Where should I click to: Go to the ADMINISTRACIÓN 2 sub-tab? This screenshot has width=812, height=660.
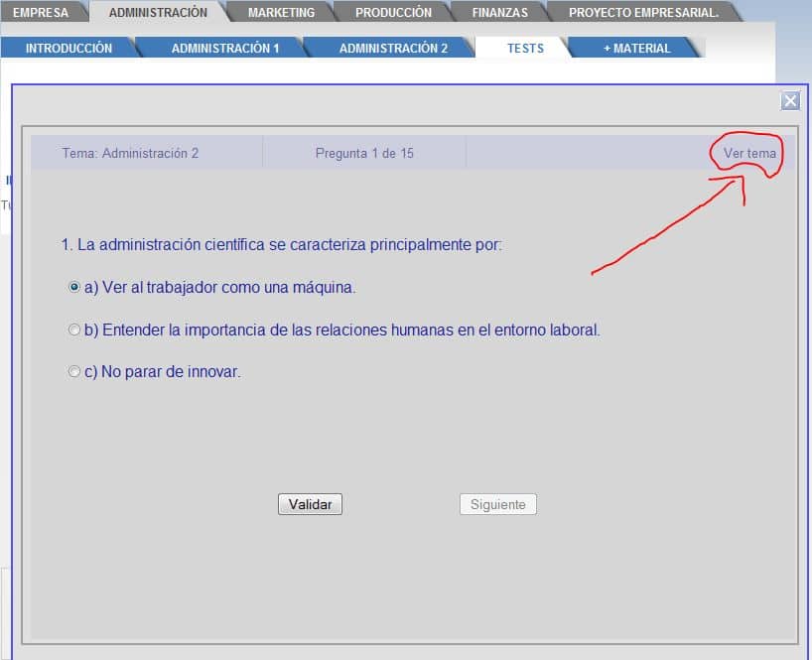393,48
